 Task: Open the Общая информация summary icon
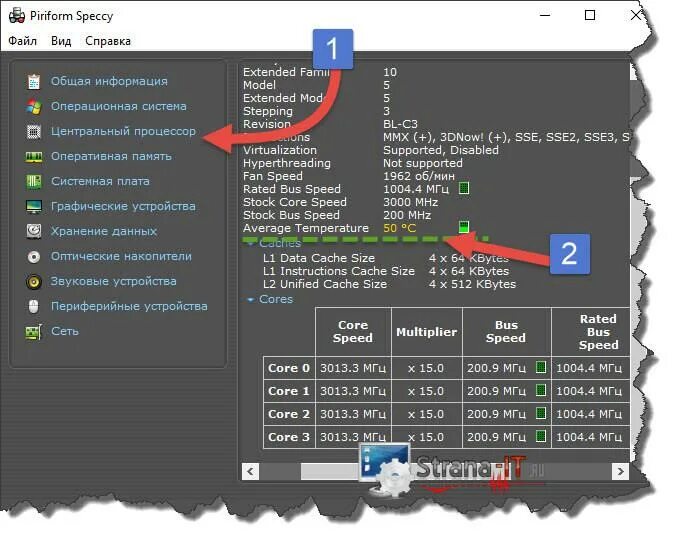coord(34,81)
